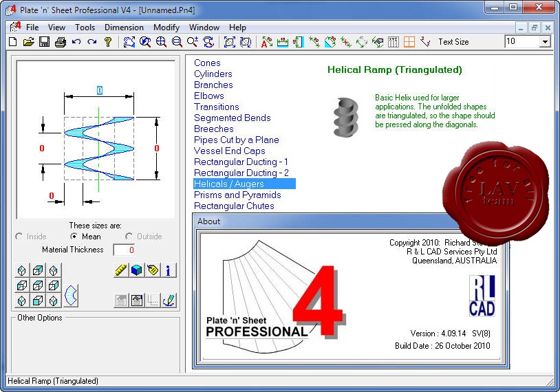Click the dynamic zoom plus/minus magnifier icon

[x=193, y=42]
